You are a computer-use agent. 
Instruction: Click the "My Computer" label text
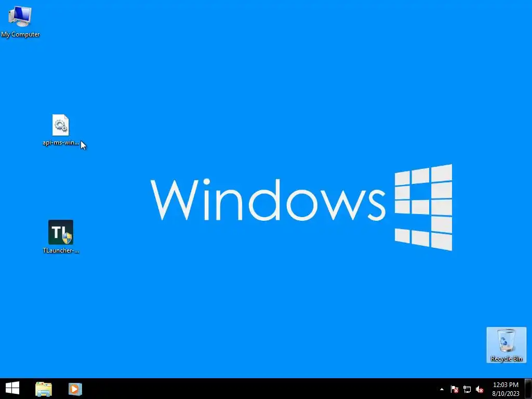point(20,34)
